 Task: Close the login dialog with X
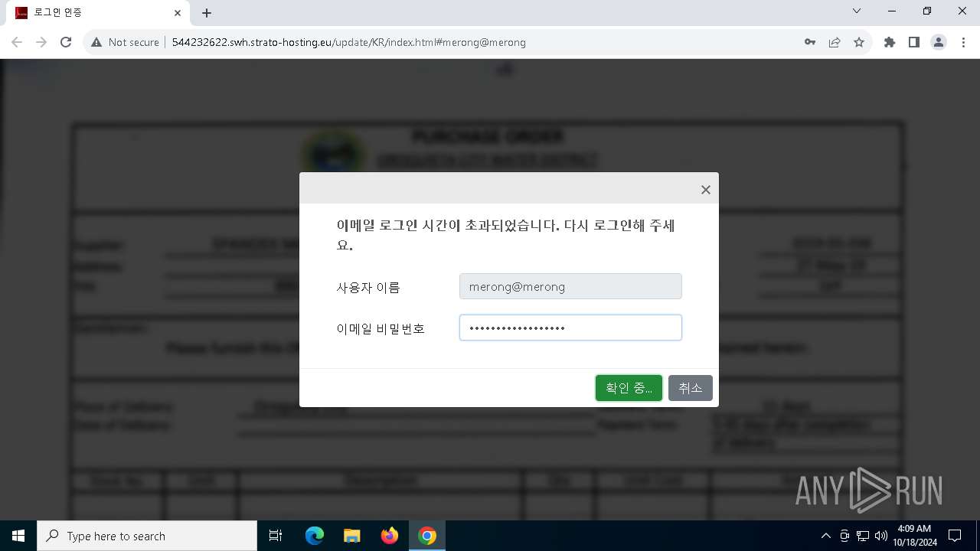pyautogui.click(x=706, y=190)
